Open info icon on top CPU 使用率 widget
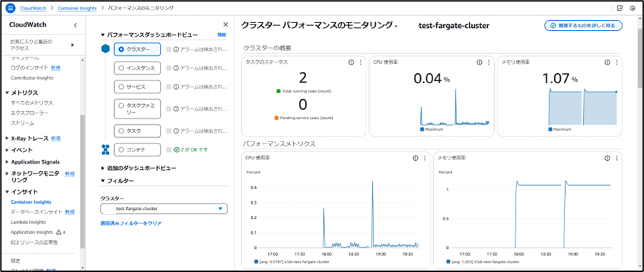The width and height of the screenshot is (644, 272). (x=479, y=62)
